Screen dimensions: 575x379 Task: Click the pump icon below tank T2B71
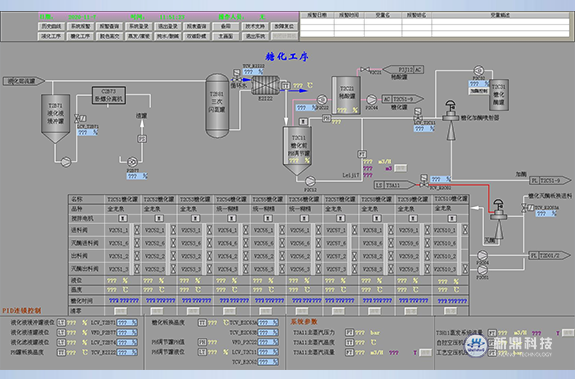pos(66,162)
